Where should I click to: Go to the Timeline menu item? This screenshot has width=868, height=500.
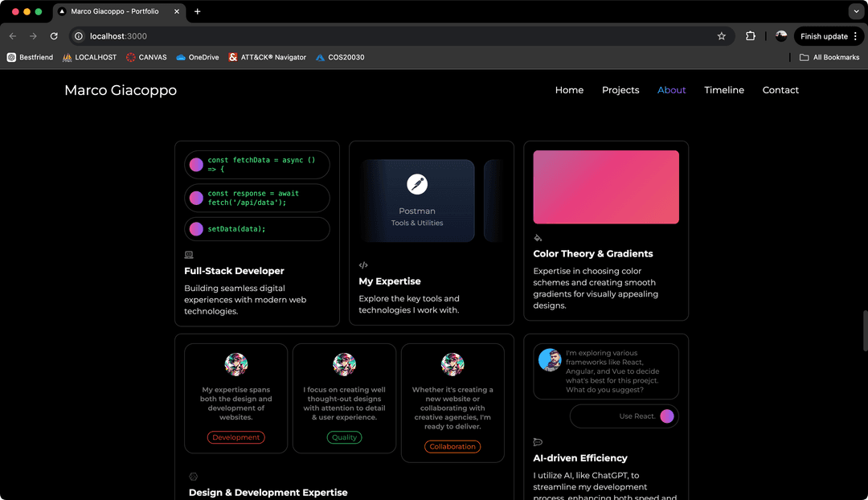click(x=723, y=90)
